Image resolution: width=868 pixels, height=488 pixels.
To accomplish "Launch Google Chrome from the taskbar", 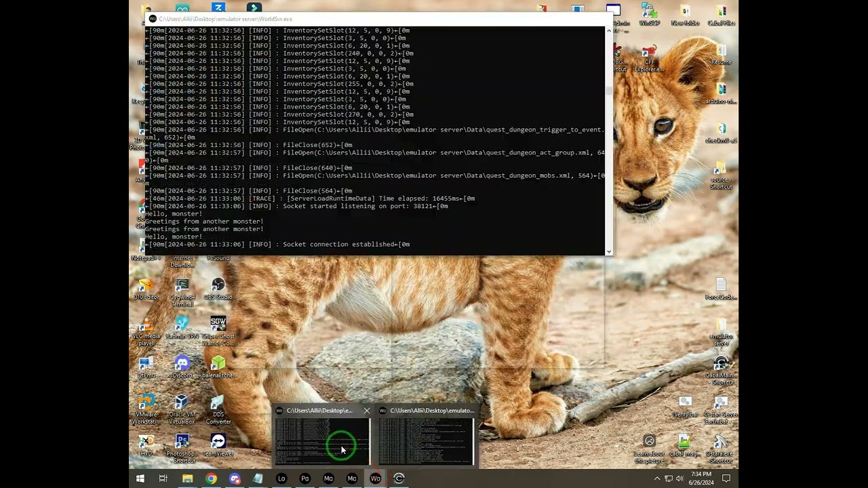I will pos(211,479).
